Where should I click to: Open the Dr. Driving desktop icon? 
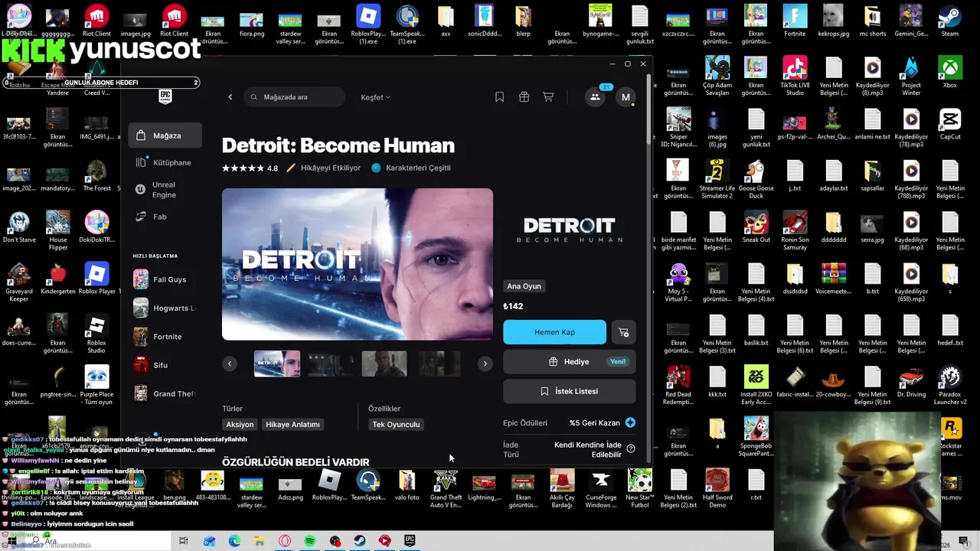tap(911, 382)
